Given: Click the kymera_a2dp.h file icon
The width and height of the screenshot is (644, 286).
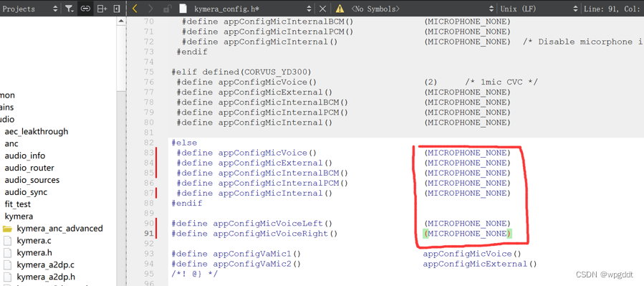Looking at the screenshot, I should click(7, 277).
